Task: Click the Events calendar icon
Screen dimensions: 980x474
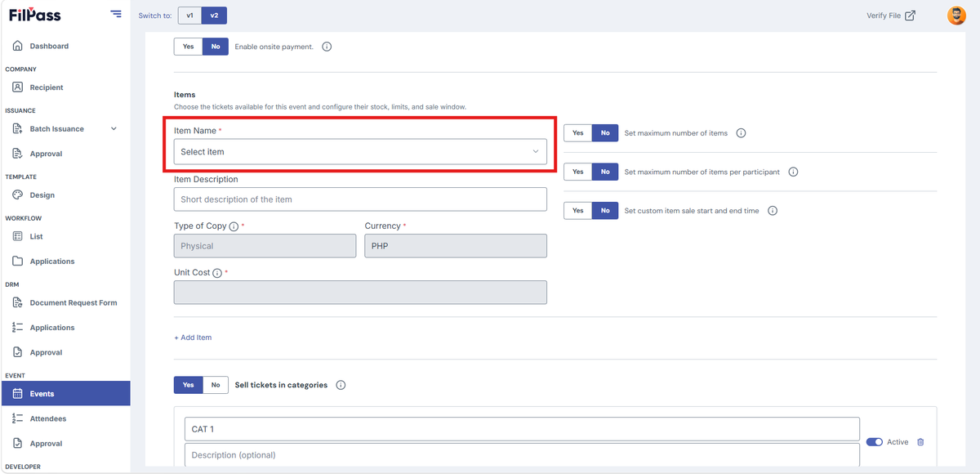Action: [x=18, y=394]
